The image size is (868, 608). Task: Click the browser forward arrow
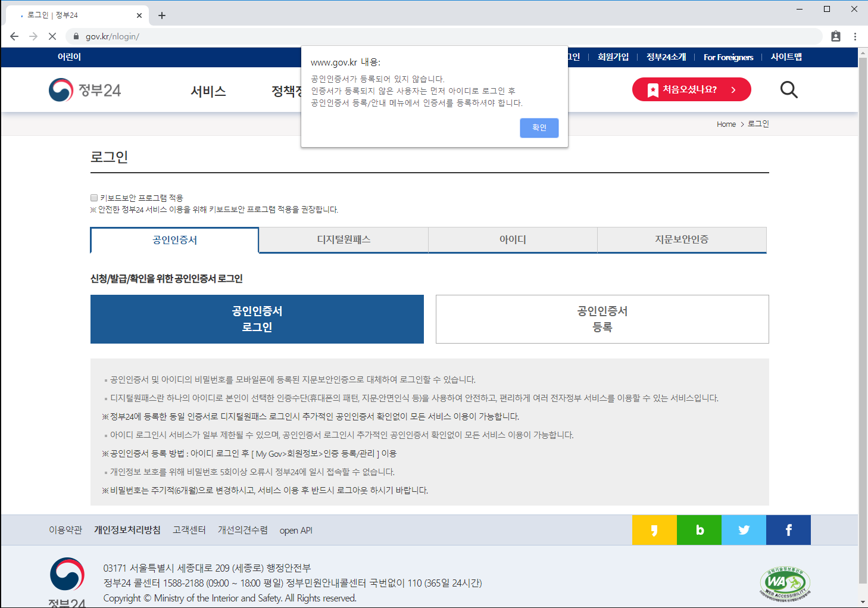point(33,36)
